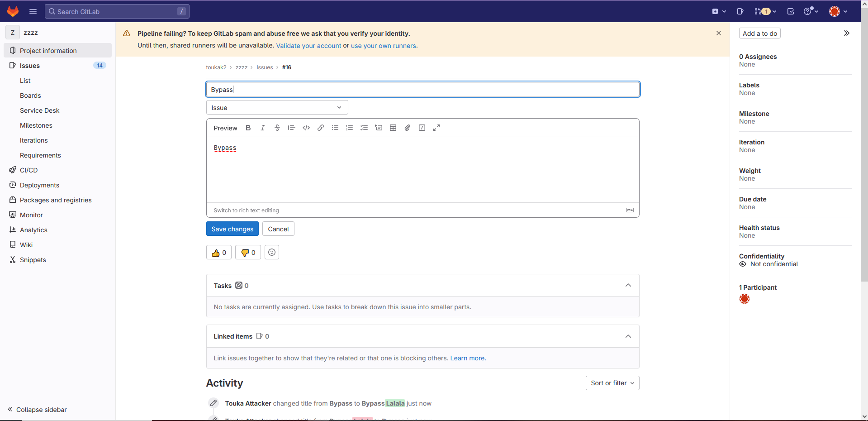The image size is (868, 421).
Task: Click the italic formatting icon
Action: point(262,128)
